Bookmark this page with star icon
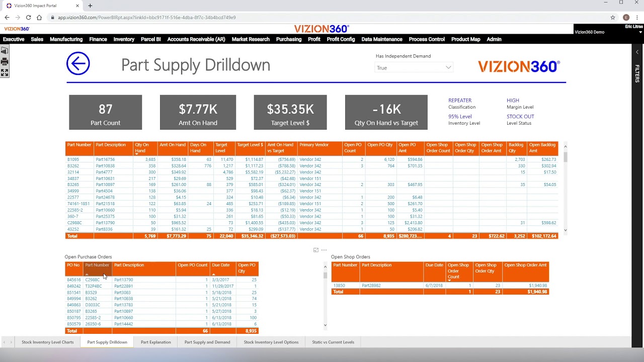 coord(613,17)
